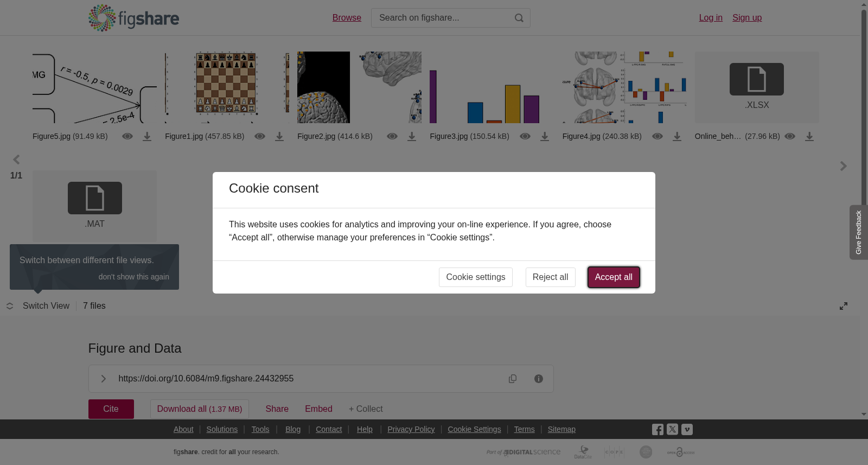Click the Collect option
868x465 pixels.
point(366,409)
